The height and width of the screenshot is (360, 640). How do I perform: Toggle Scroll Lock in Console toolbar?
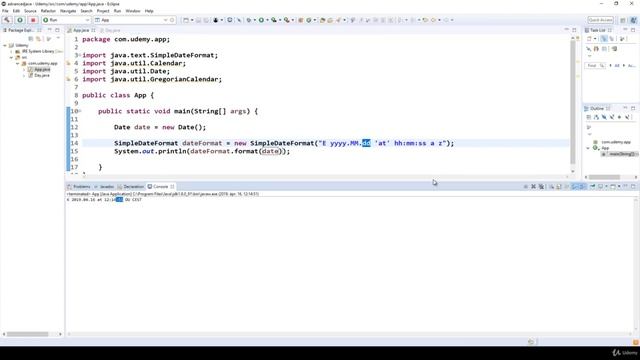coord(559,187)
